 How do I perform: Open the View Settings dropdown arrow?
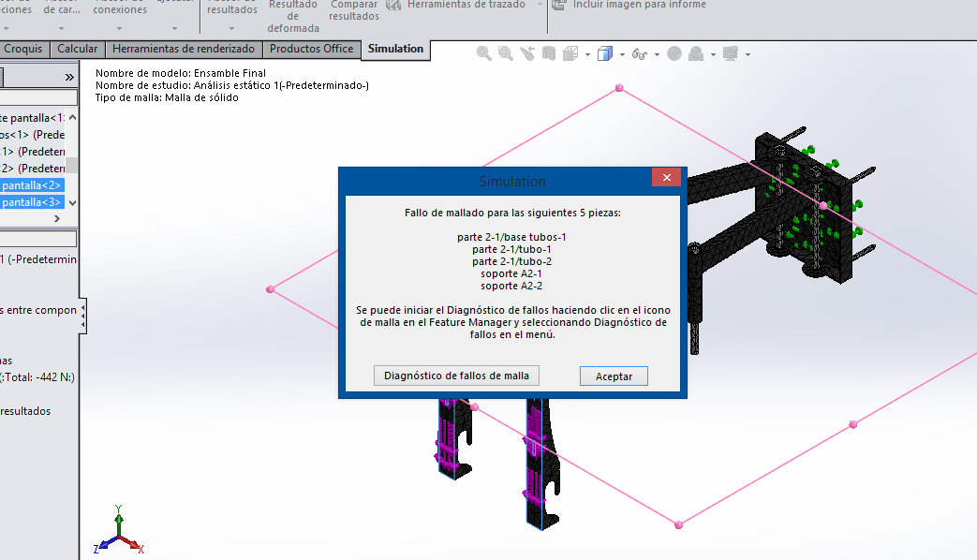(x=748, y=55)
